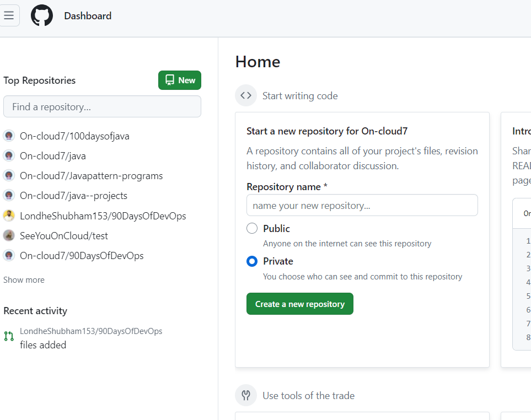
Task: Click the tools icon beside Use tools of the trade
Action: point(246,395)
